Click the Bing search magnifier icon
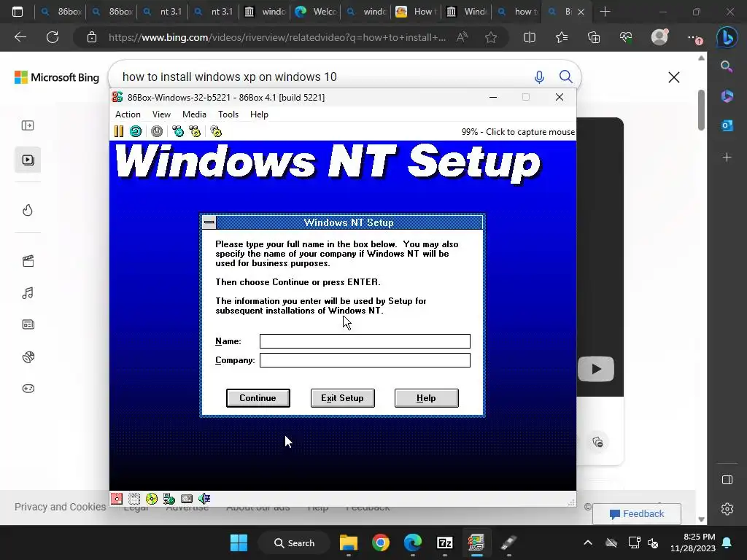This screenshot has height=560, width=747. click(565, 77)
